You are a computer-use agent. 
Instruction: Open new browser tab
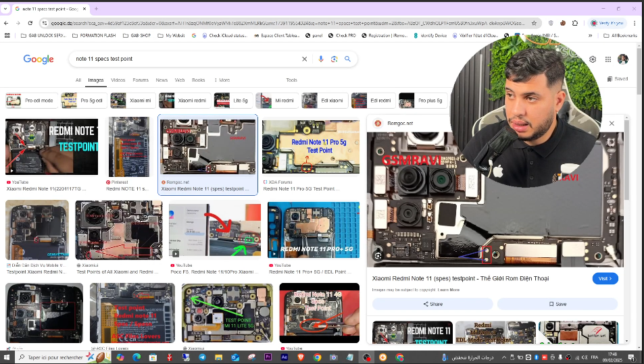click(x=96, y=8)
